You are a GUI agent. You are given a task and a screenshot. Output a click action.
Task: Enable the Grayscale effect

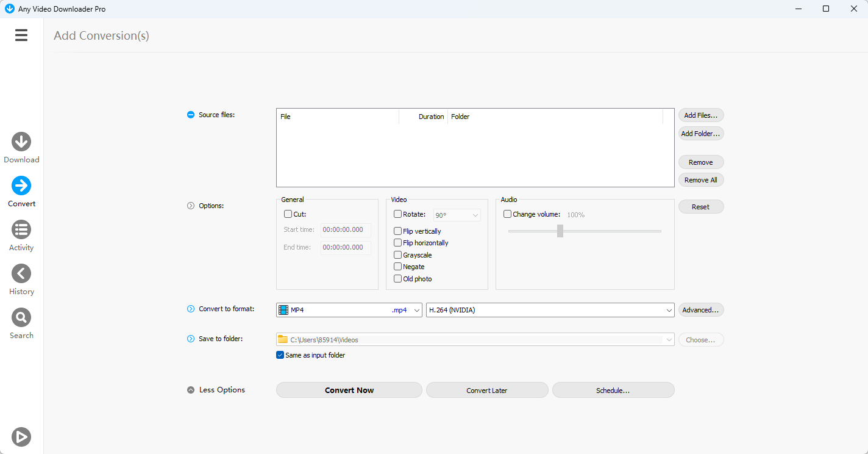coord(397,255)
